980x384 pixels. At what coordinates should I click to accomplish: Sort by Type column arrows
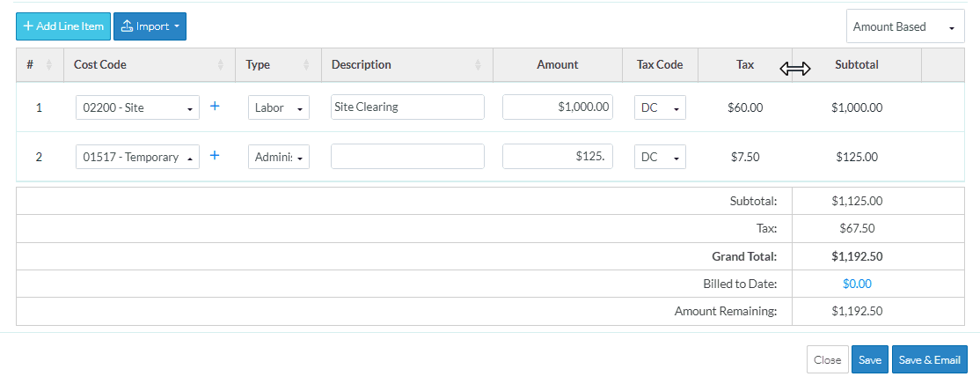pos(306,65)
